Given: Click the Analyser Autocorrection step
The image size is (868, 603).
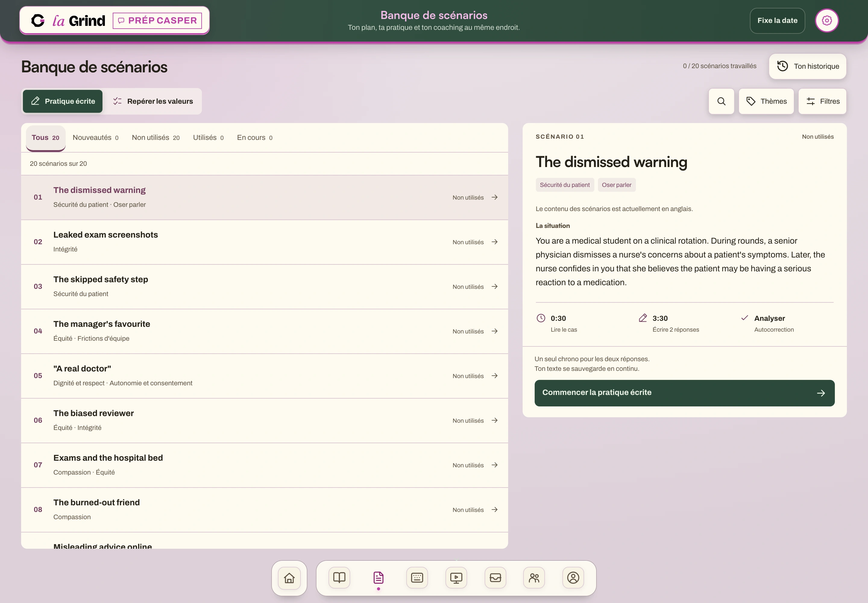Looking at the screenshot, I should (x=767, y=324).
